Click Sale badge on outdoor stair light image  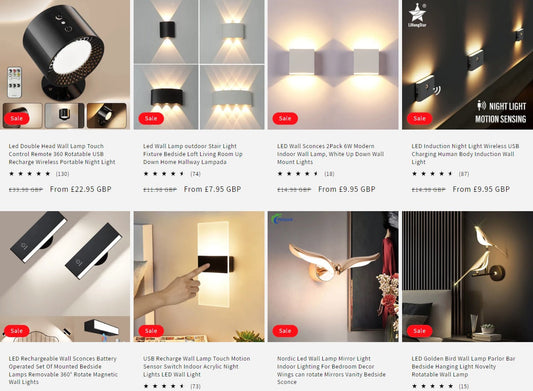click(x=151, y=118)
